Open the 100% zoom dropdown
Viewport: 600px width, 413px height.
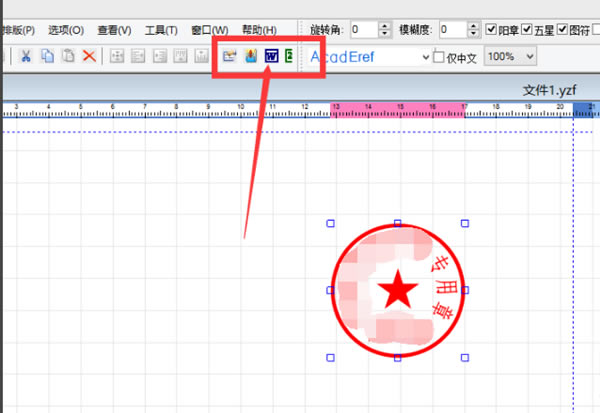click(x=527, y=58)
